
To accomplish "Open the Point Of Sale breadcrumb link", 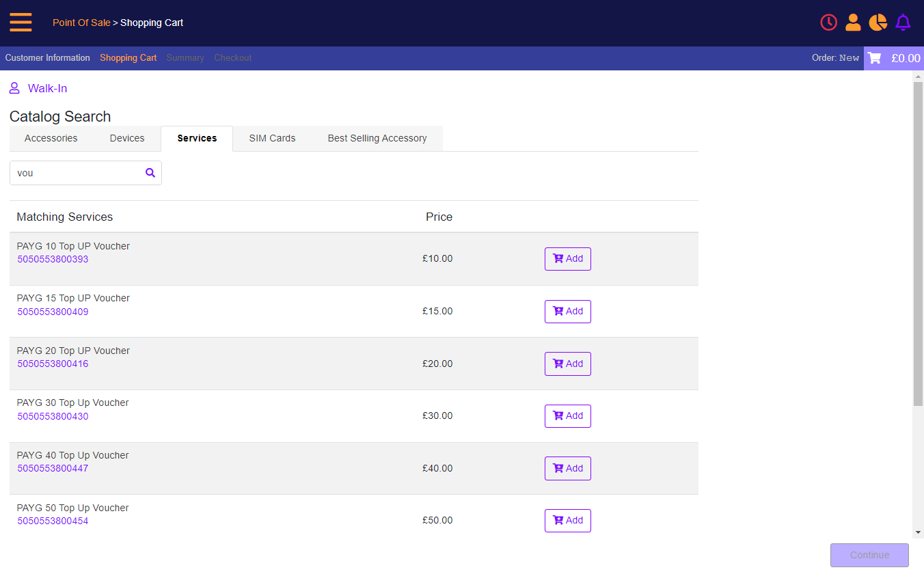I will [x=81, y=23].
